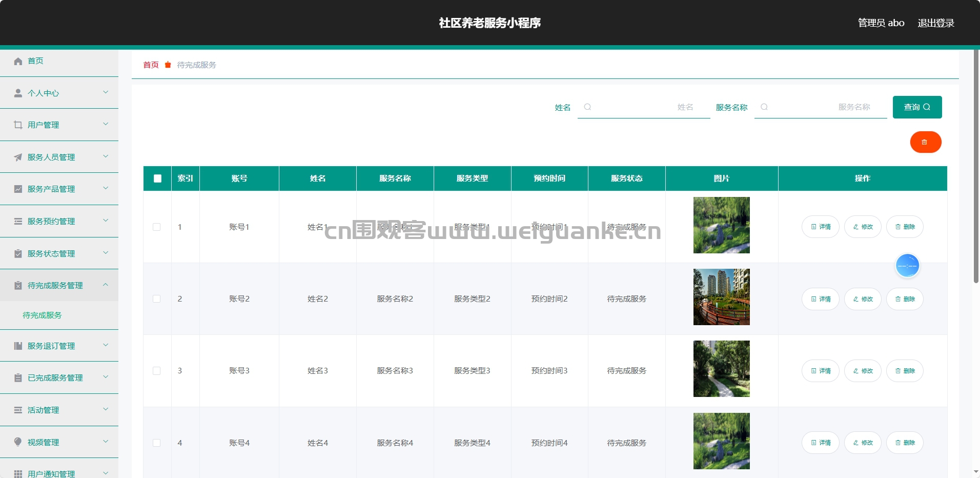Check the row 4 checkbox for 账号4
980x478 pixels.
pos(157,443)
